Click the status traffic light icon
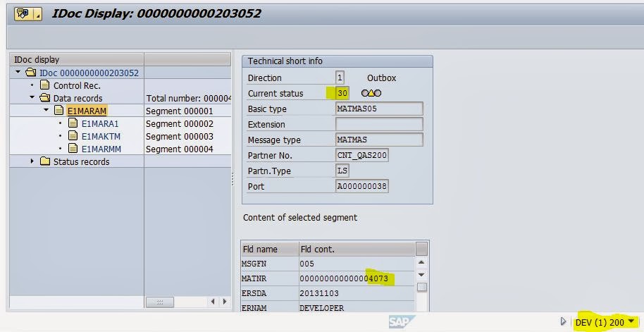The width and height of the screenshot is (644, 332). point(371,93)
